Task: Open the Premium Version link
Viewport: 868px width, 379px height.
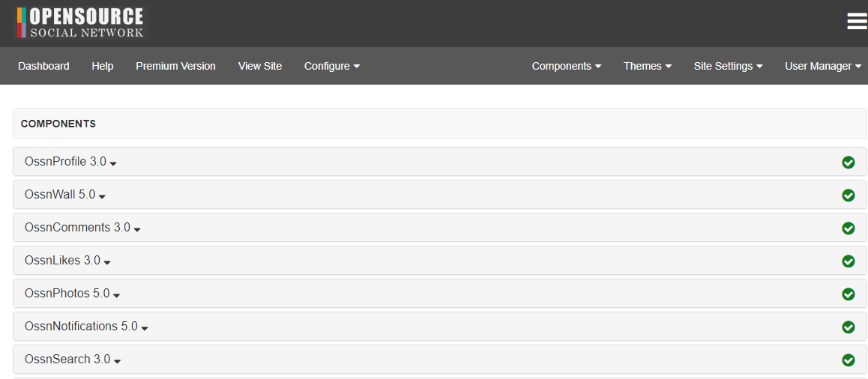Action: coord(175,66)
